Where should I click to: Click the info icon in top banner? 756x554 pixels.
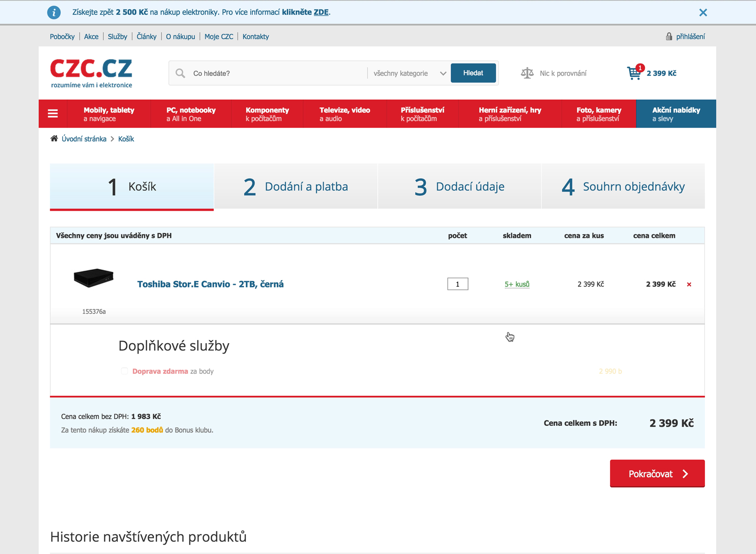pos(54,12)
